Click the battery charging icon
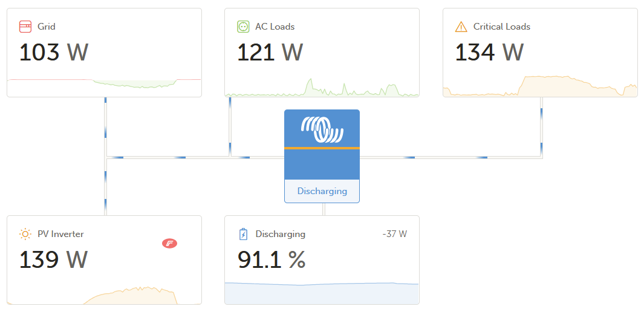 click(243, 234)
